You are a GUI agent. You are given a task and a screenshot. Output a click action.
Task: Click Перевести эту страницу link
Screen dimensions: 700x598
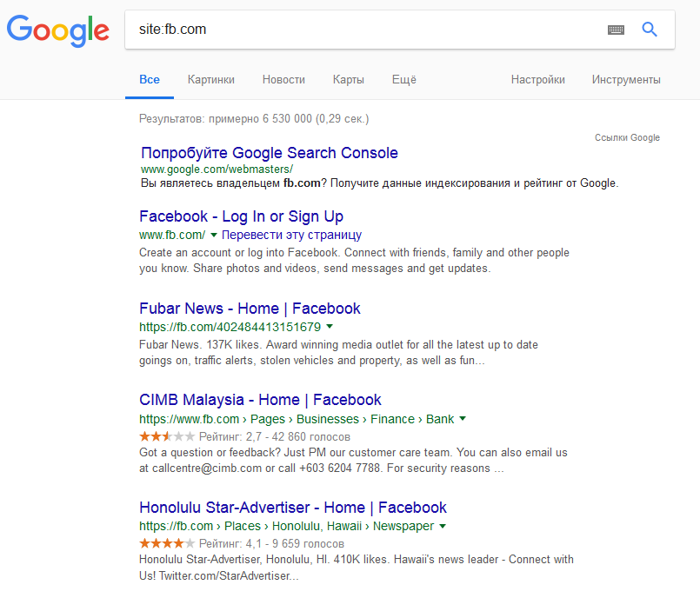click(x=291, y=236)
